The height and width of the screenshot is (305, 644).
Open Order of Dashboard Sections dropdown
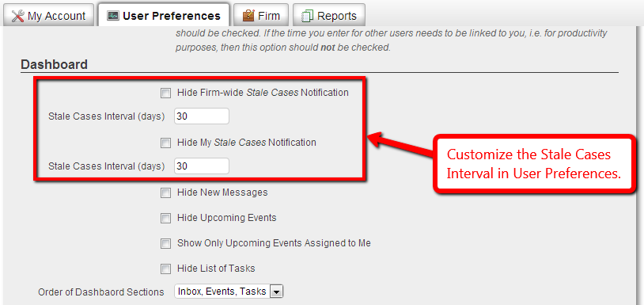point(229,292)
